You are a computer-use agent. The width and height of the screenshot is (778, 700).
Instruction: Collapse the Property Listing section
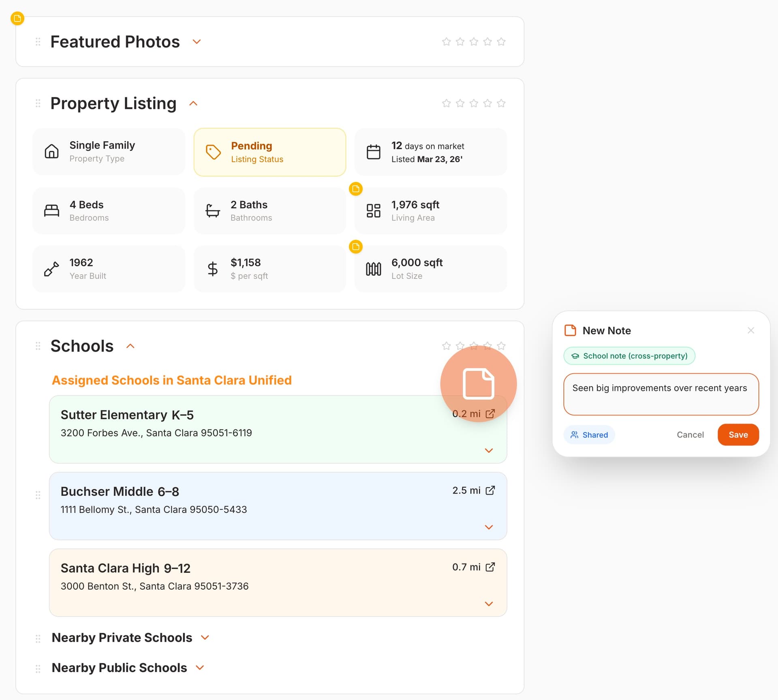[x=193, y=103]
